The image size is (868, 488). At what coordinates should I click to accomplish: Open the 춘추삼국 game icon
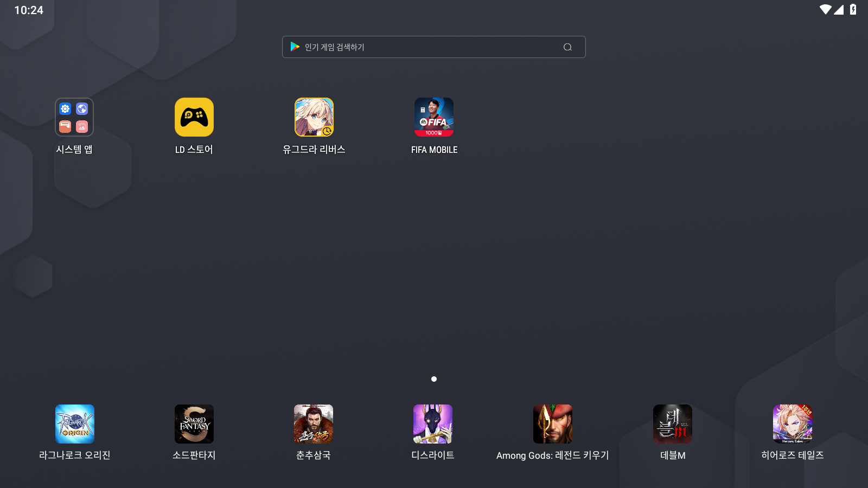[314, 424]
